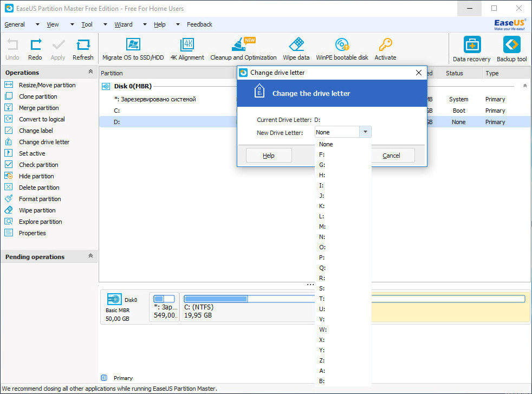The width and height of the screenshot is (532, 394).
Task: Open the General menu
Action: click(15, 24)
